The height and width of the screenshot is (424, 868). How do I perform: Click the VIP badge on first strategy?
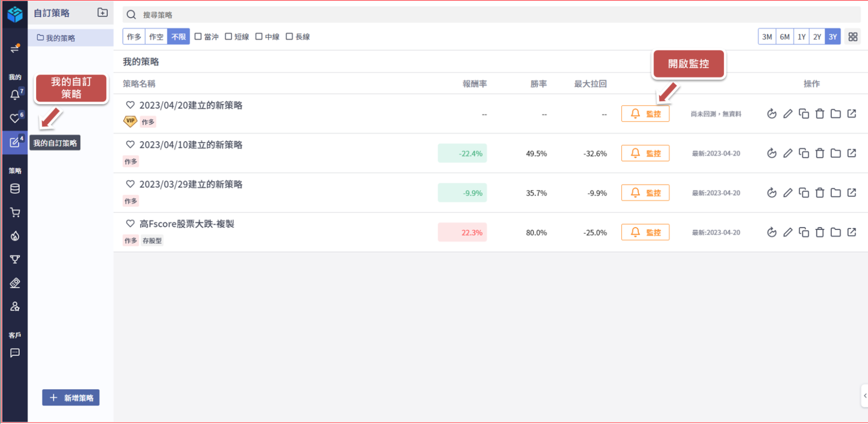130,122
